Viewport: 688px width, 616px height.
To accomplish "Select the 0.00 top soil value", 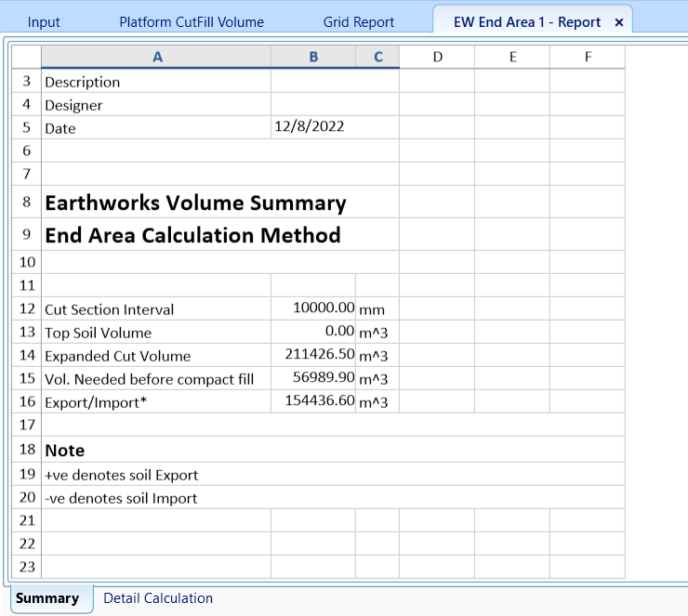I will click(313, 332).
